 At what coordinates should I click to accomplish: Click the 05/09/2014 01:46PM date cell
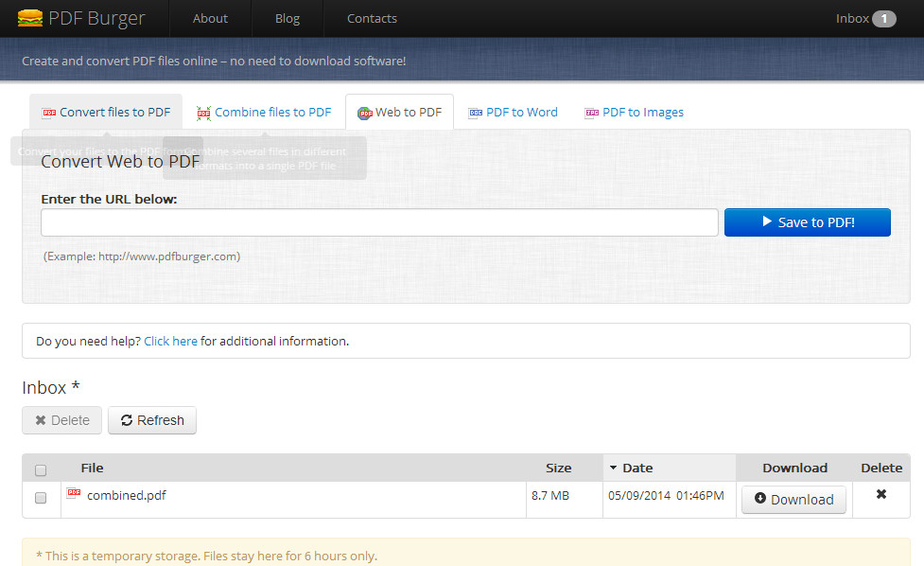click(666, 495)
